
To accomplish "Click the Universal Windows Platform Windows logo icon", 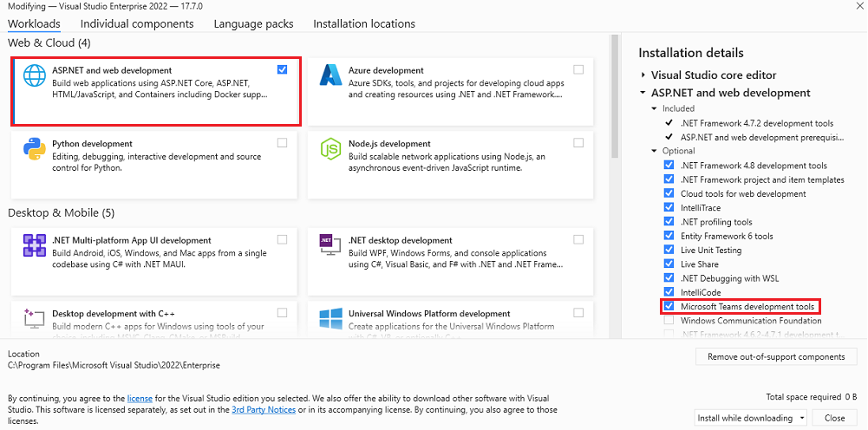I will tap(331, 319).
